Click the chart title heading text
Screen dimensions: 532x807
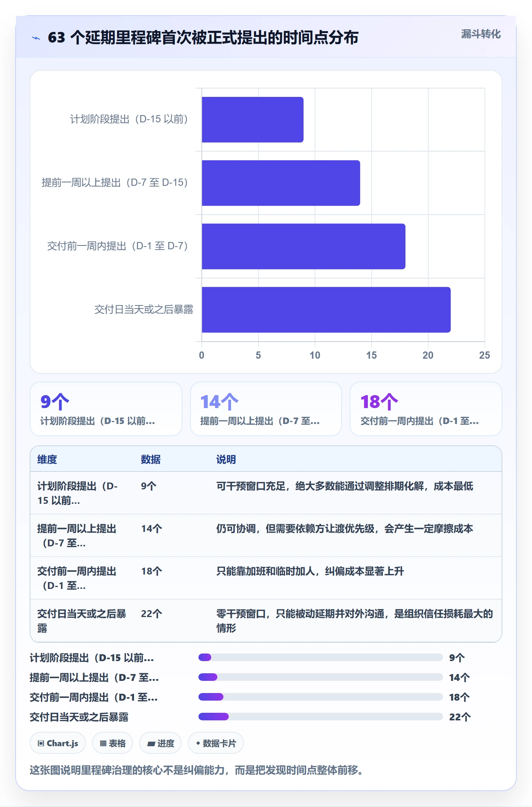point(203,38)
